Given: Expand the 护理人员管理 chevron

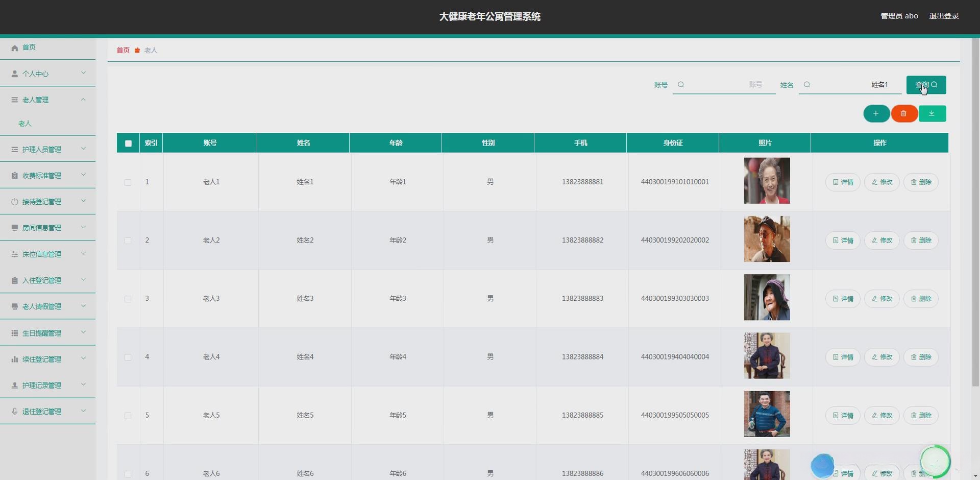Looking at the screenshot, I should (83, 149).
